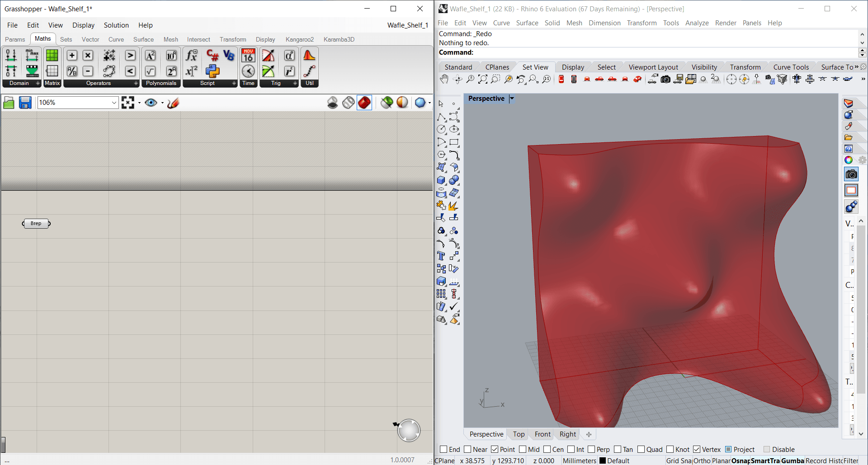
Task: Click the camera icon in Set View toolbar
Action: click(x=665, y=80)
